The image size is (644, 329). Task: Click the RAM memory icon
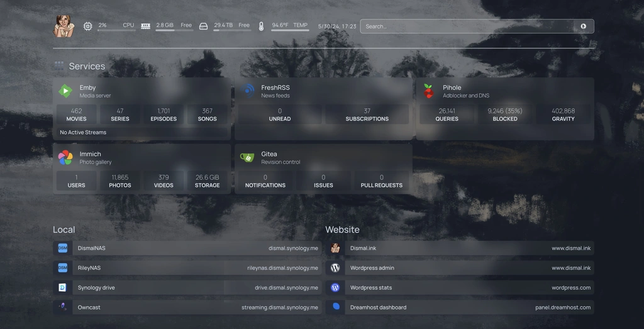coord(145,26)
